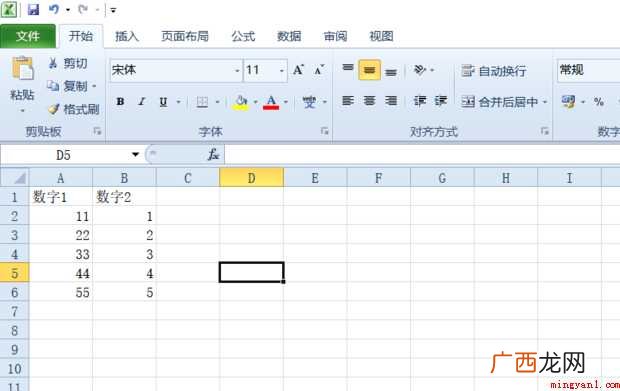Toggle Wrap Text (自动换行)
620x391 pixels.
click(x=494, y=71)
